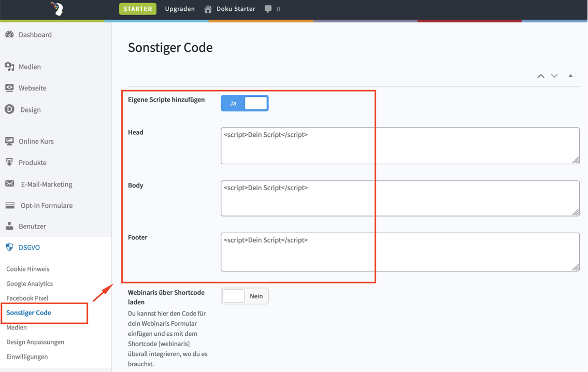Viewport: 588px width, 372px height.
Task: Open the Benutzer menu item
Action: (x=32, y=226)
